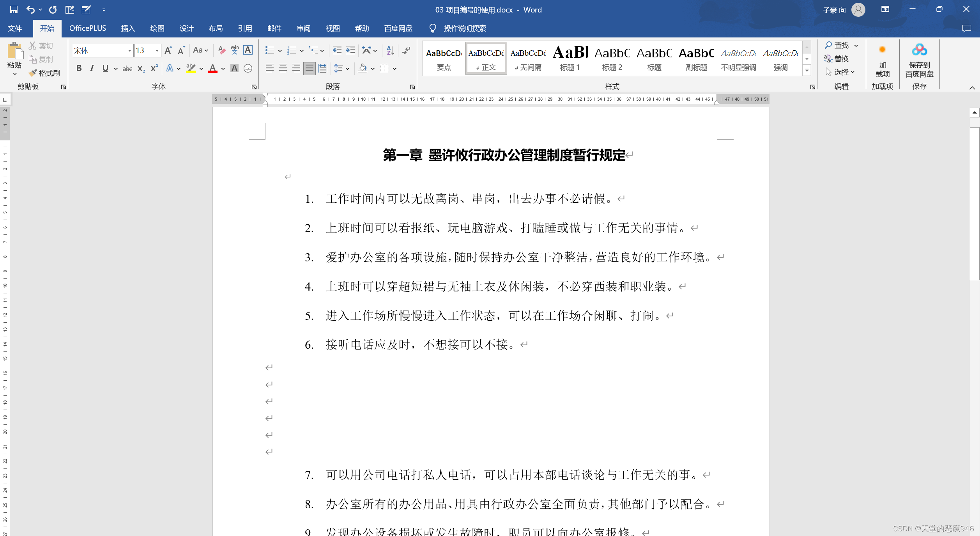Click the Redo icon in title bar
Image resolution: width=980 pixels, height=536 pixels.
pos(53,10)
